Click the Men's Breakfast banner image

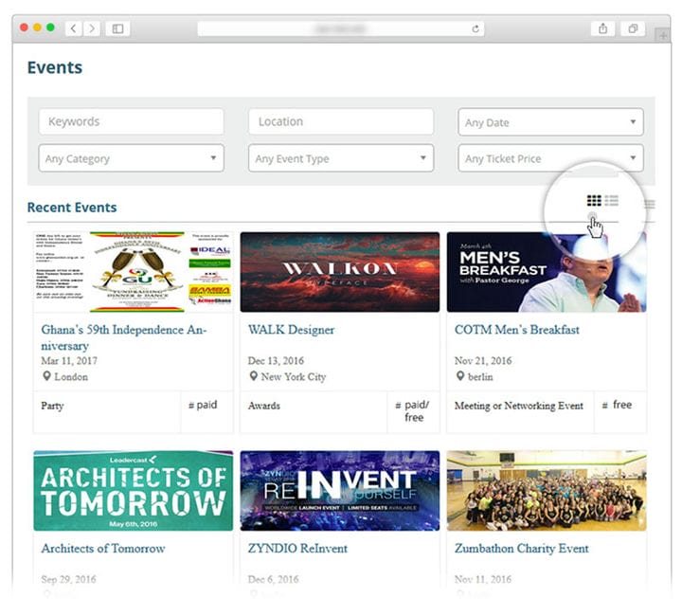pos(547,272)
